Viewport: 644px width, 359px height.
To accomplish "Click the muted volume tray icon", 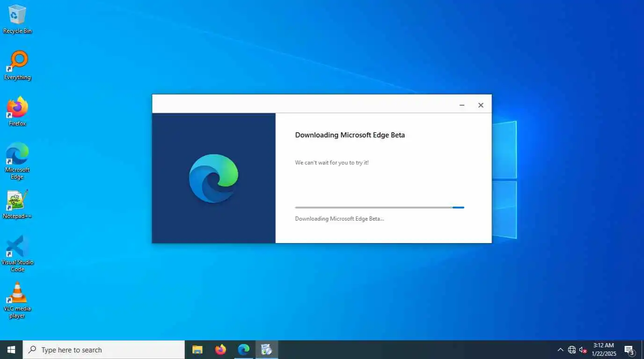I will 583,350.
